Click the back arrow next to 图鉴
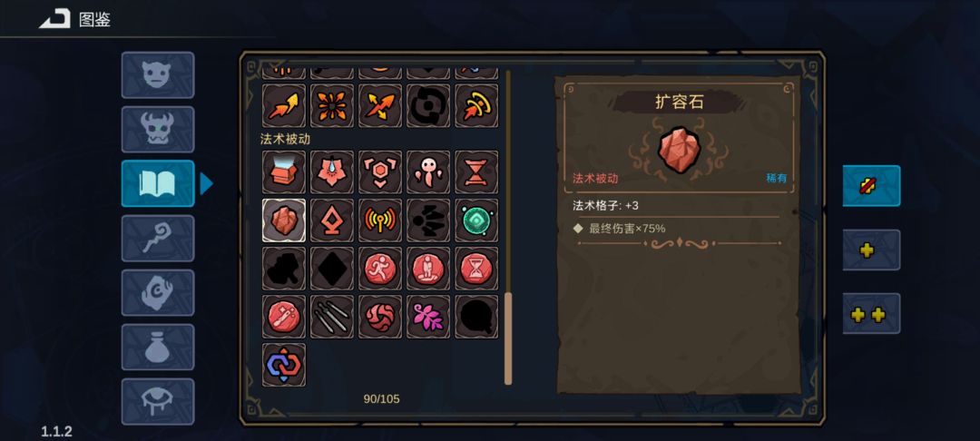Screen dimensions: 980x441 [x=55, y=19]
